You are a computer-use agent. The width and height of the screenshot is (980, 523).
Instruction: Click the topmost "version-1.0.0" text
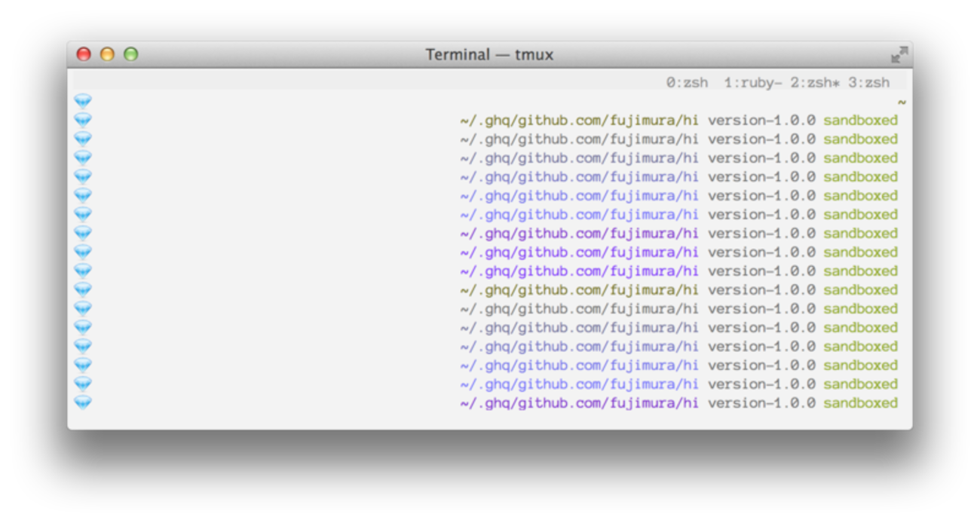coord(761,121)
